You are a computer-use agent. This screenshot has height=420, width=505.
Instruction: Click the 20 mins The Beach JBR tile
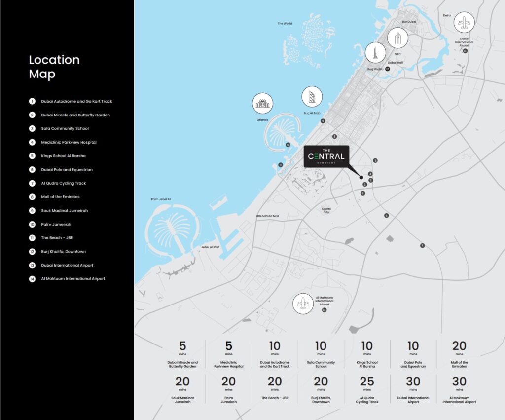click(275, 388)
